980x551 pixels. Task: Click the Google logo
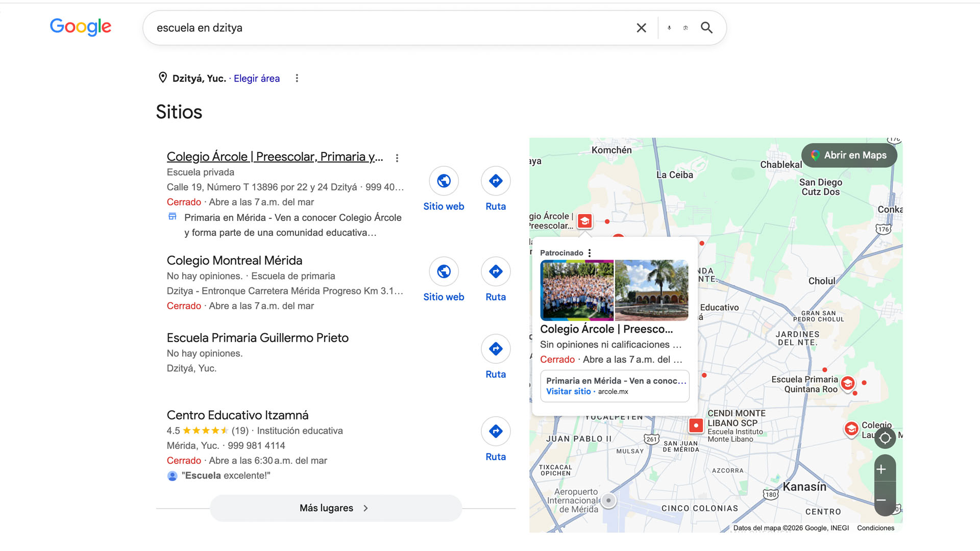tap(81, 27)
